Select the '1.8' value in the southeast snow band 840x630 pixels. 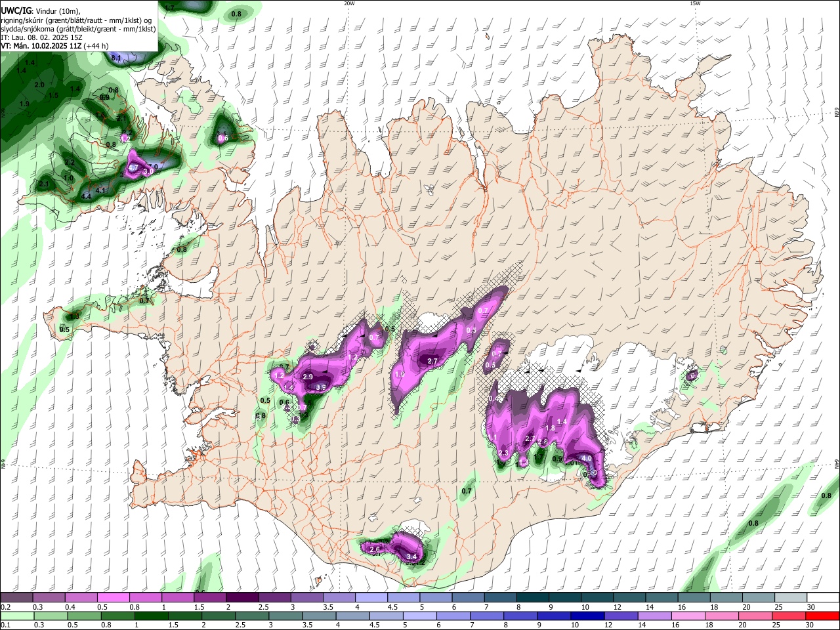coord(551,428)
